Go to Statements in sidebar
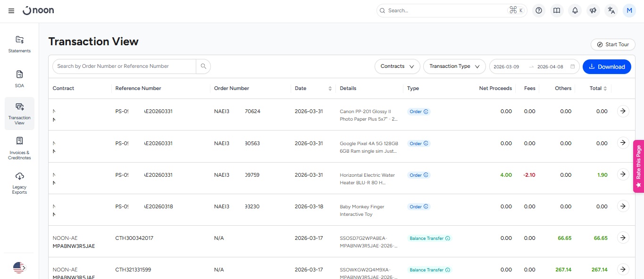The image size is (644, 279). point(19,44)
